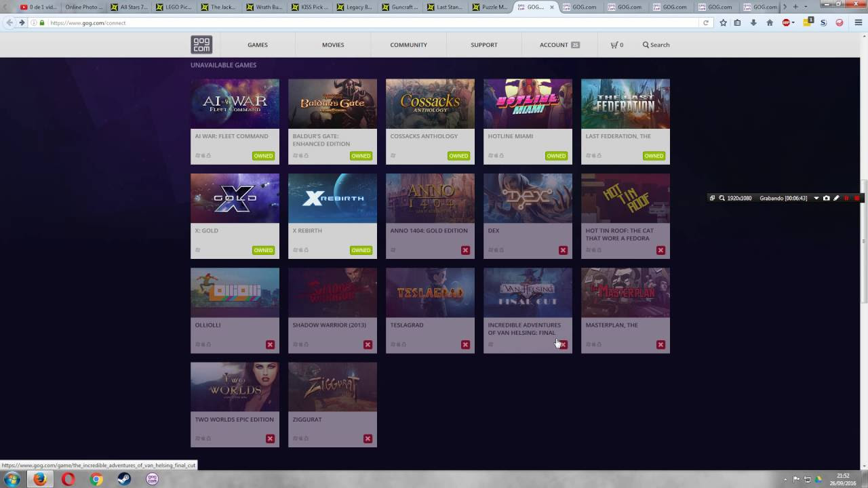Image resolution: width=868 pixels, height=488 pixels.
Task: Click TESLAGRAD title text
Action: (407, 325)
